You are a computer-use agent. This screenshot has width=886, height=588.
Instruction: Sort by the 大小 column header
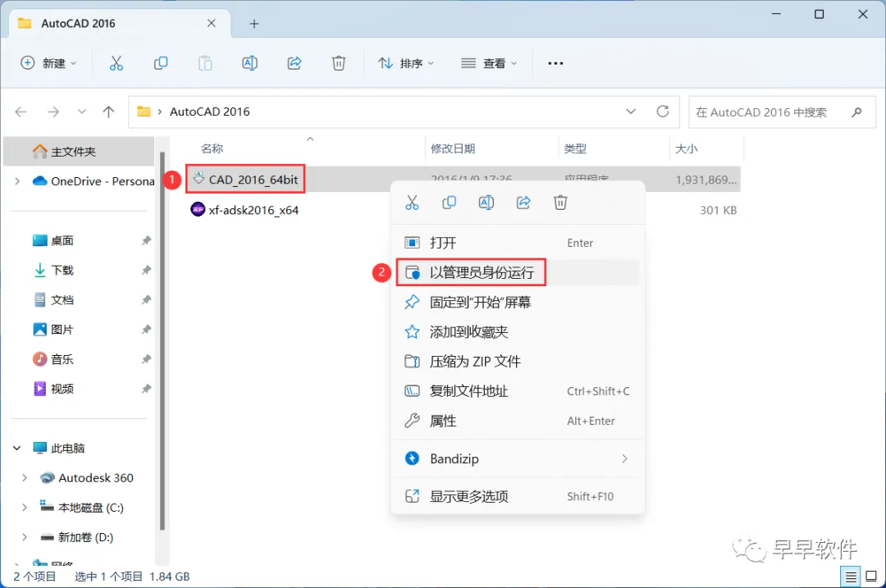687,148
